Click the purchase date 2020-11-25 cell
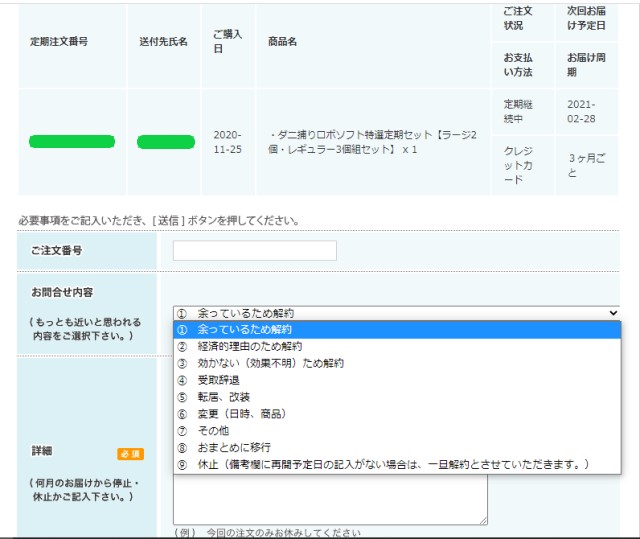The image size is (640, 539). 227,142
